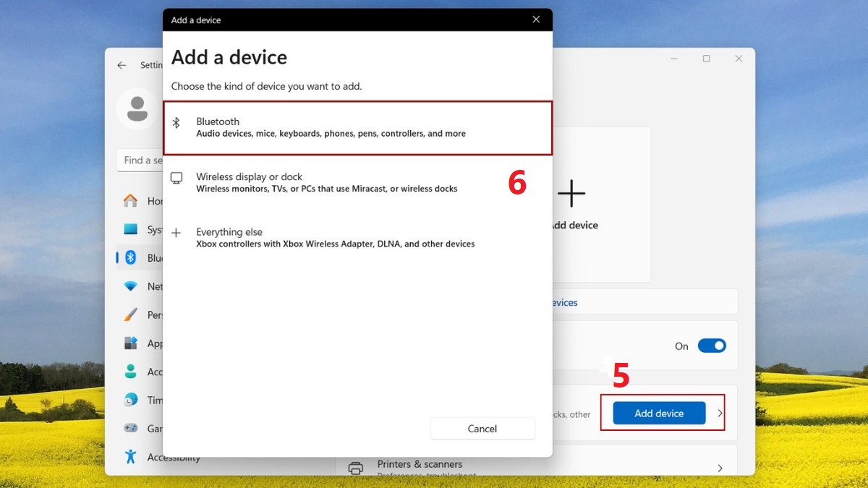Click the Printers & scanners icon

pyautogui.click(x=355, y=468)
